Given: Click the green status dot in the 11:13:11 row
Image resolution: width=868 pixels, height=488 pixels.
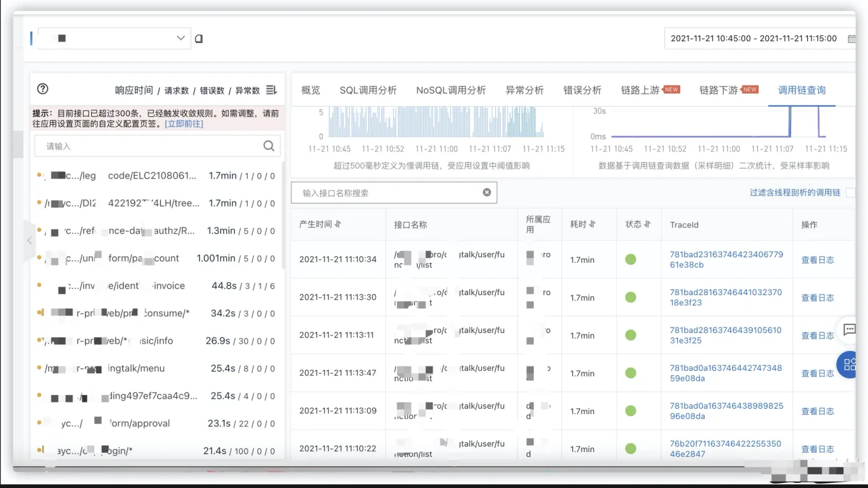Looking at the screenshot, I should pyautogui.click(x=631, y=335).
